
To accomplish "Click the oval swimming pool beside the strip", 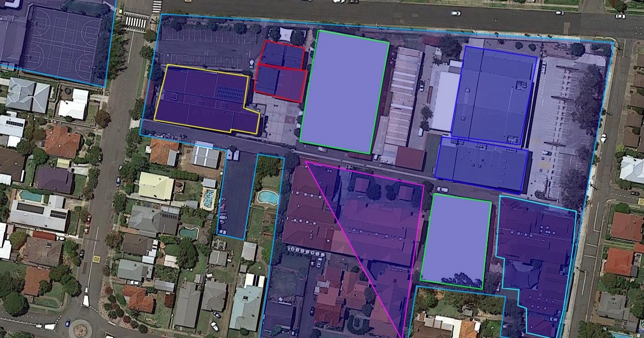I will (267, 197).
